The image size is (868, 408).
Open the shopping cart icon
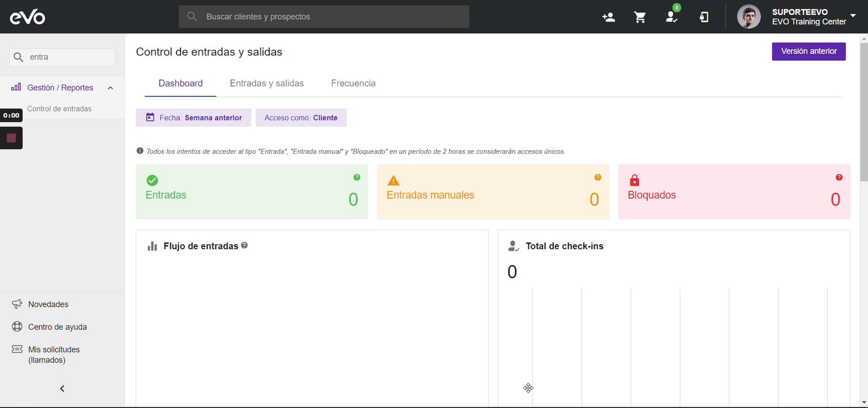pos(640,17)
